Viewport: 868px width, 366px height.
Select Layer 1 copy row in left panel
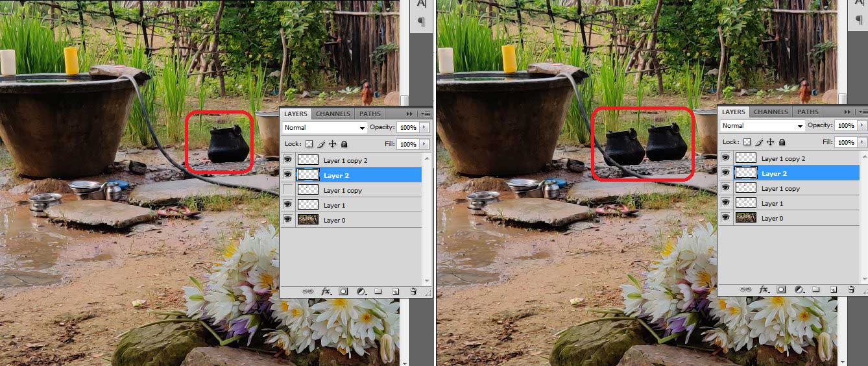click(351, 190)
